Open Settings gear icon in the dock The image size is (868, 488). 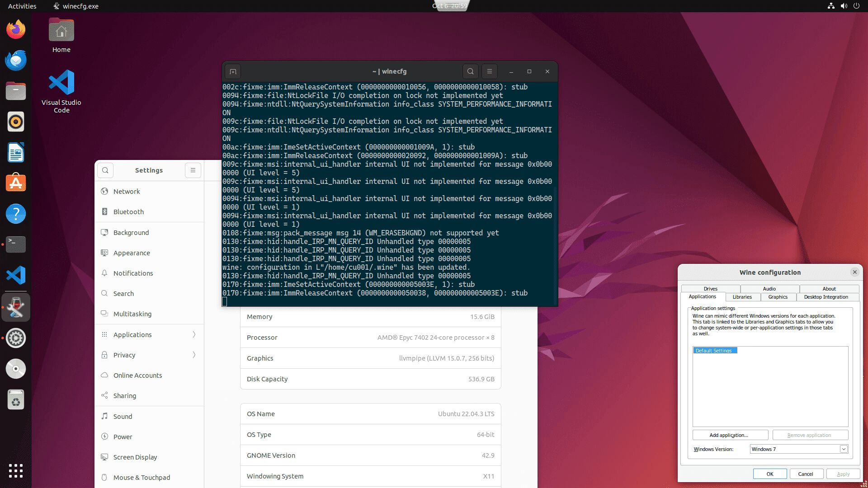(x=16, y=338)
